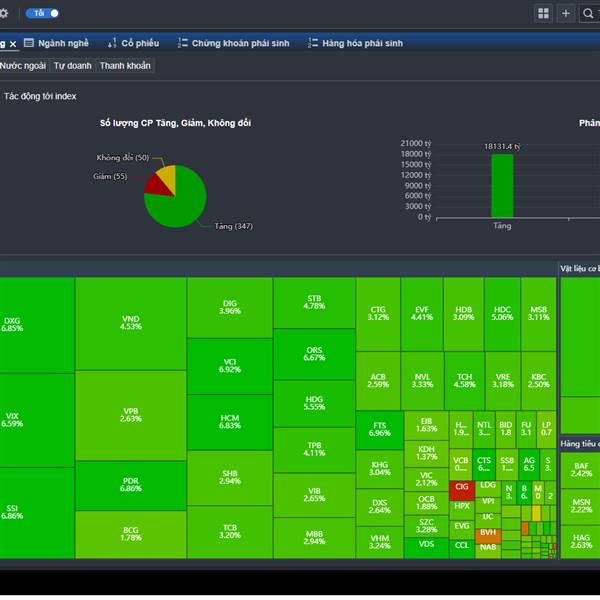Select the SSI 6.86% tile
600x600 pixels.
37,513
